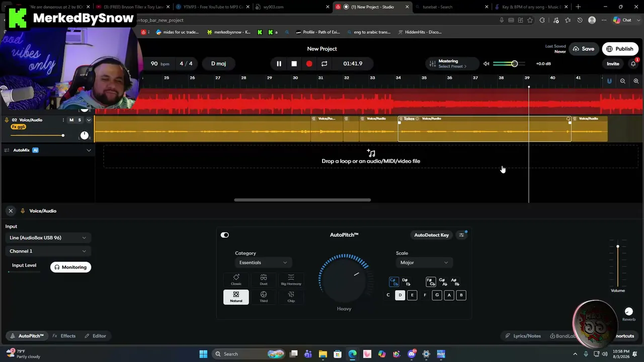Toggle cycle loop playback icon
This screenshot has height=362, width=644.
(x=325, y=64)
